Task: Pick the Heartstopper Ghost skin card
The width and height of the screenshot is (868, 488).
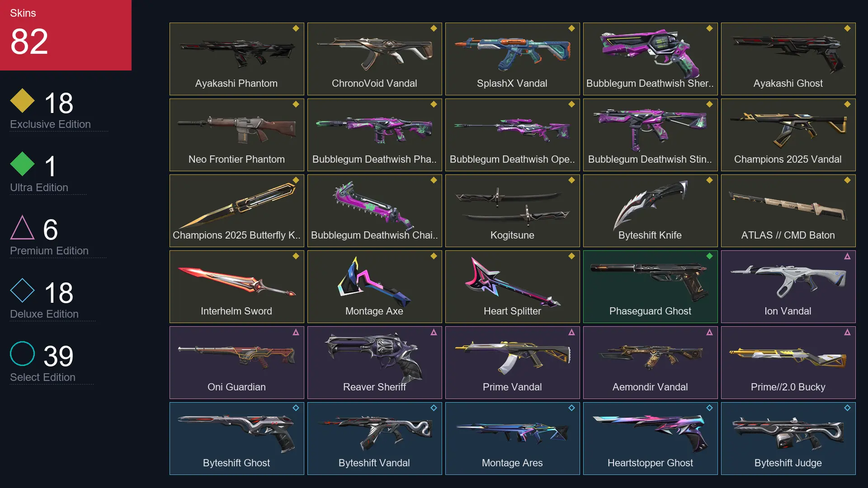Action: (x=650, y=438)
